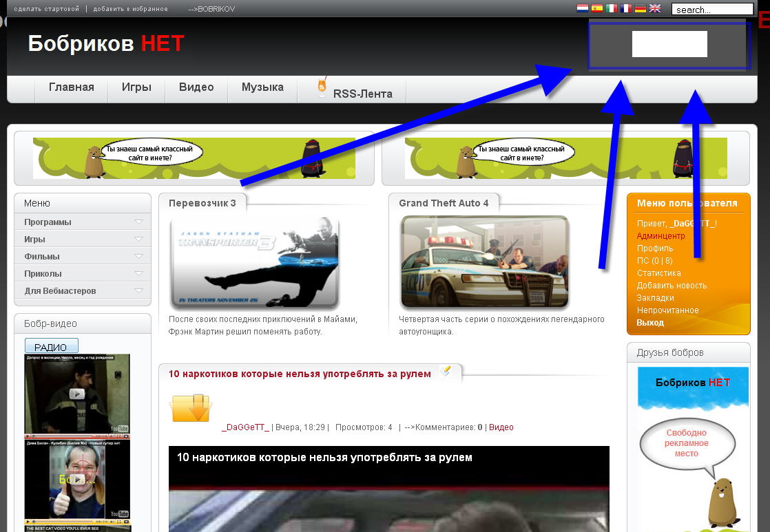
Task: Select the German flag language icon
Action: 641,8
